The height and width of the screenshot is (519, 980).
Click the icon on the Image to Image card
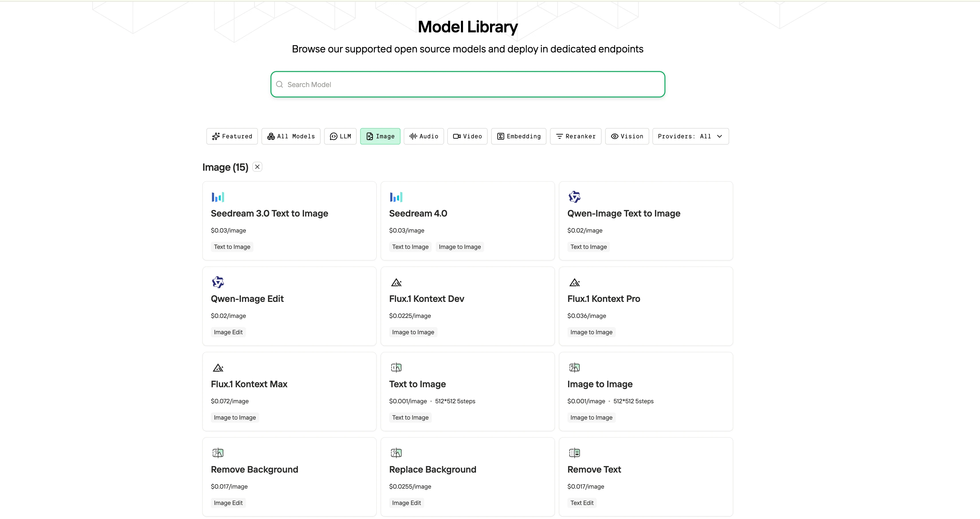(575, 367)
